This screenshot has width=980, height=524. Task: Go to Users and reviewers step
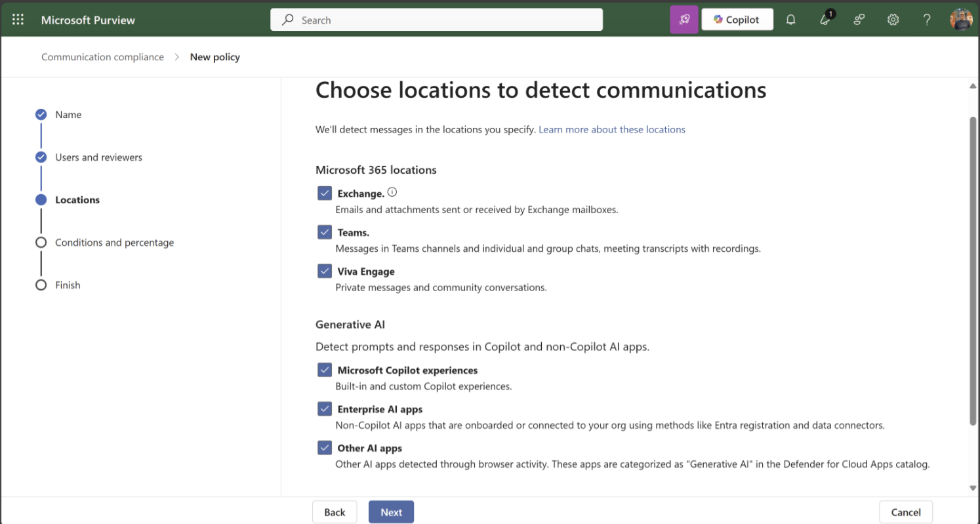point(98,157)
